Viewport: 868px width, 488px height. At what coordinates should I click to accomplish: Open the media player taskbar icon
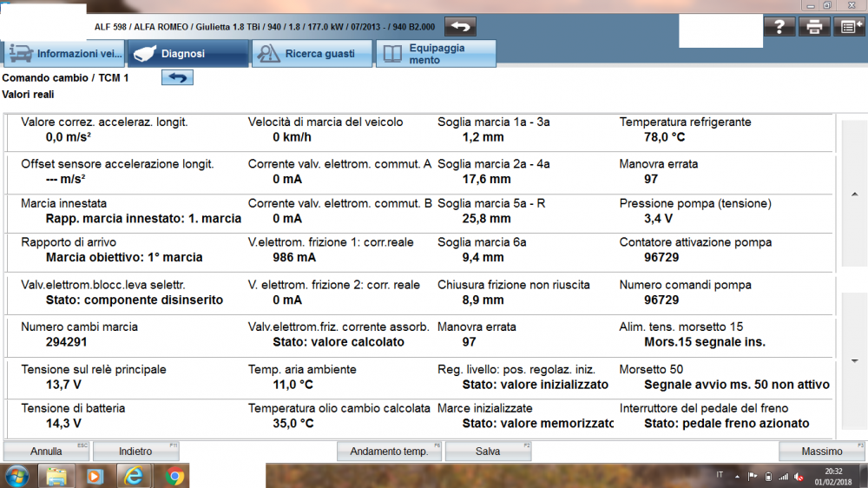tap(95, 477)
